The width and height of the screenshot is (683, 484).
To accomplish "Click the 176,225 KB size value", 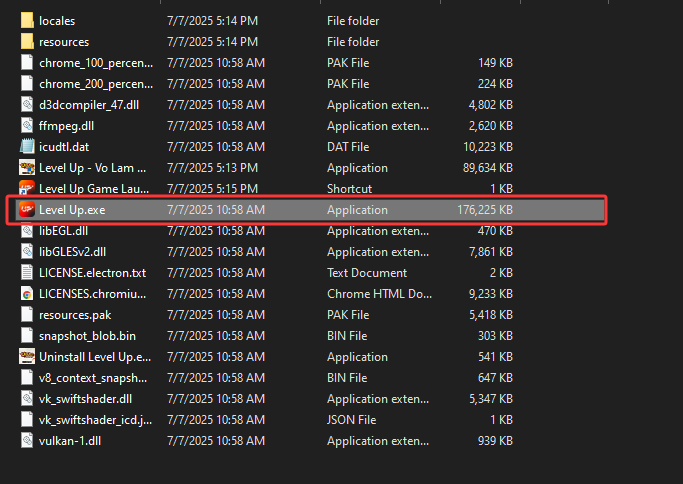I will pyautogui.click(x=485, y=210).
